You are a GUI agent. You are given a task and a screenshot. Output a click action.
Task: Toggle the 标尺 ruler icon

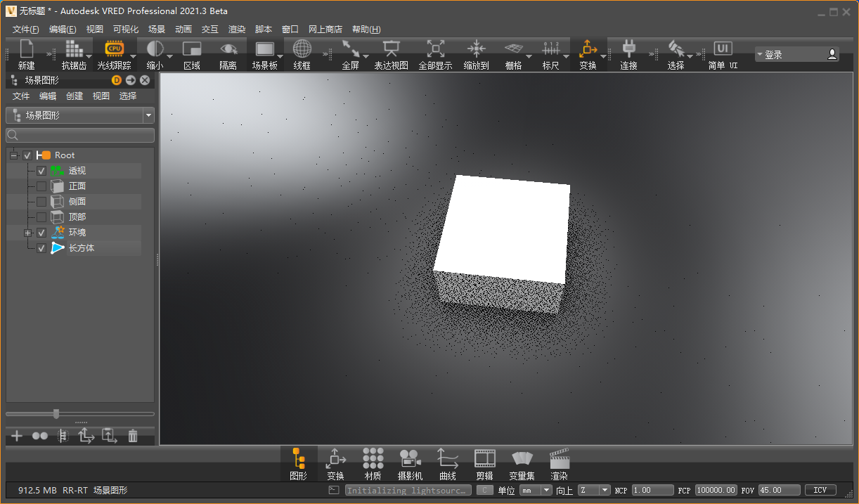click(550, 49)
